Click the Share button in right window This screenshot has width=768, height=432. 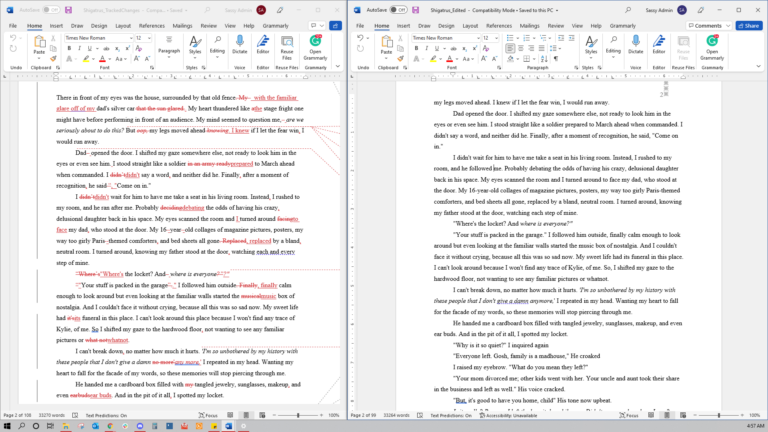point(749,25)
